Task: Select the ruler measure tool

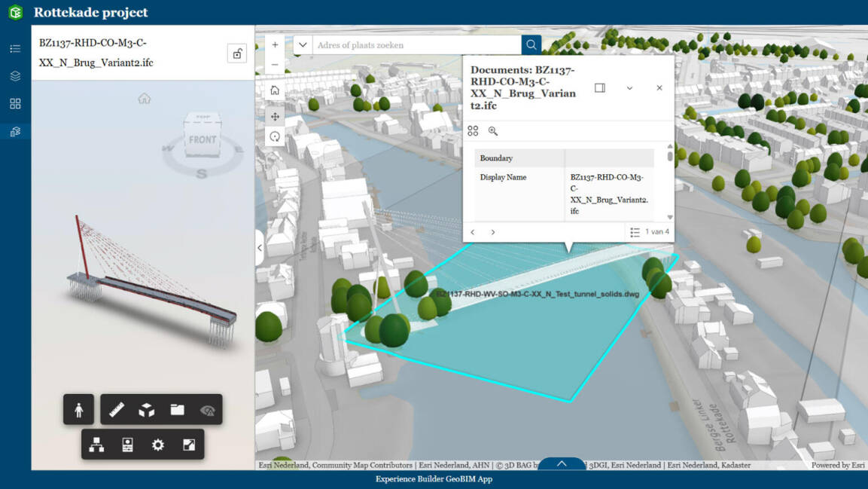Action: point(117,410)
